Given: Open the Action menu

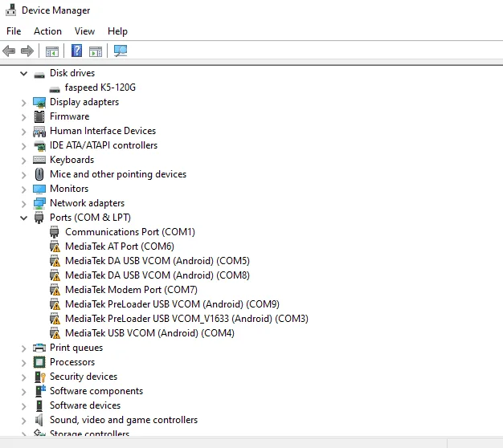Looking at the screenshot, I should click(x=47, y=31).
